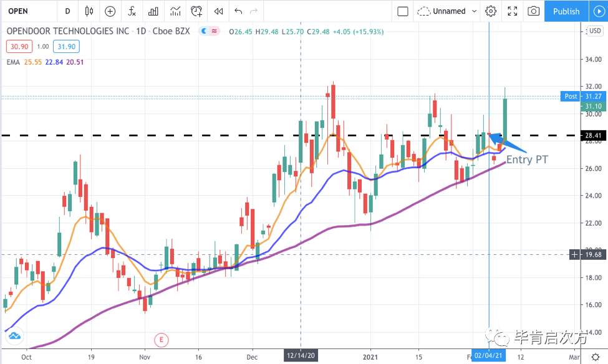Redo the last chart action
This screenshot has width=608, height=364.
[254, 11]
